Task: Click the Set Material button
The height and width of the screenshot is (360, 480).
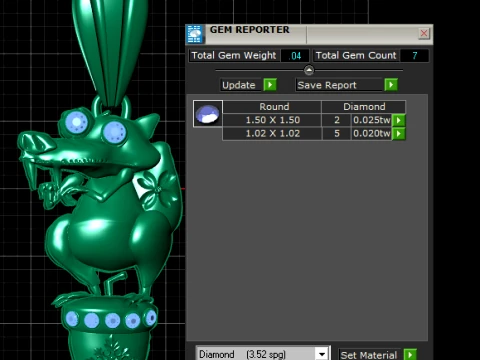Action: coord(369,355)
